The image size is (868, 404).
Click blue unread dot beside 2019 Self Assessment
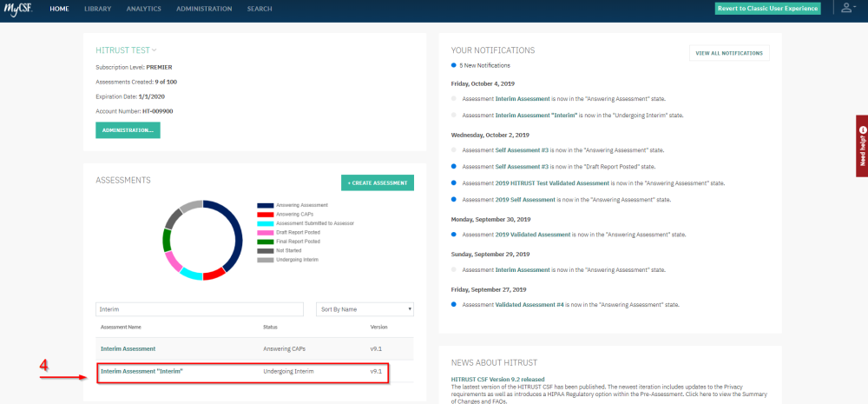[x=454, y=200]
